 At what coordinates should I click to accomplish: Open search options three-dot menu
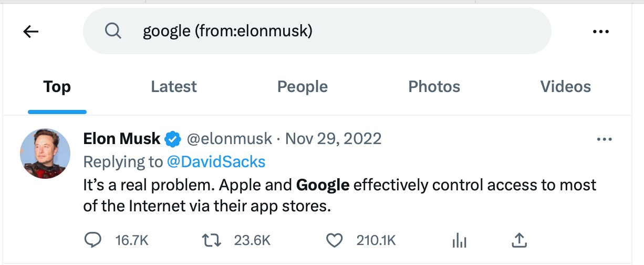pyautogui.click(x=600, y=32)
